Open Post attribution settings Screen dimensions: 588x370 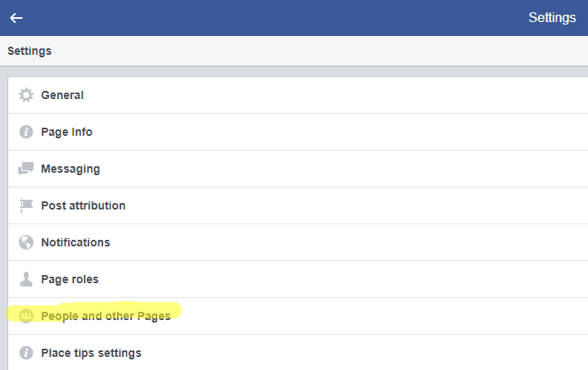pyautogui.click(x=298, y=205)
